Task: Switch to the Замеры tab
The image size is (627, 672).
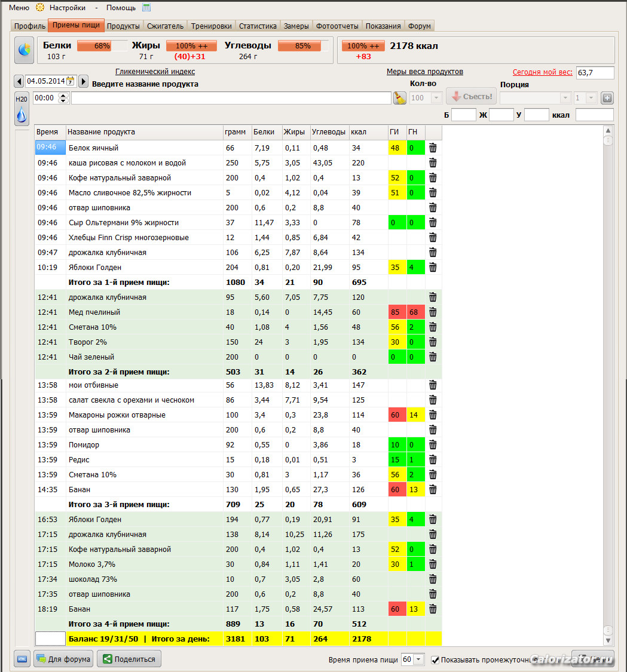Action: [x=296, y=26]
